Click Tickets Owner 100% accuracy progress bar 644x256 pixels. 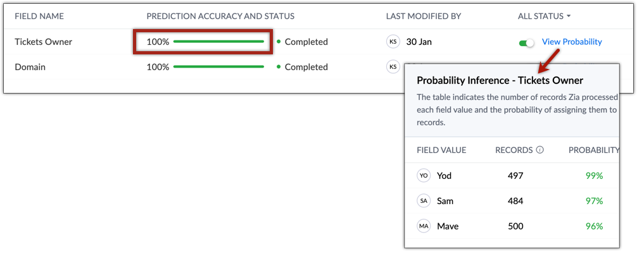[219, 42]
